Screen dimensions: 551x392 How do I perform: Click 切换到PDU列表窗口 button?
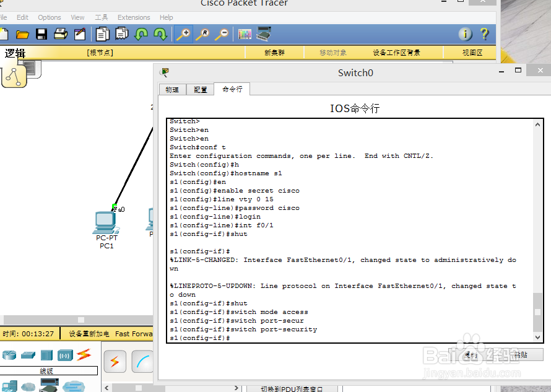tap(292, 389)
